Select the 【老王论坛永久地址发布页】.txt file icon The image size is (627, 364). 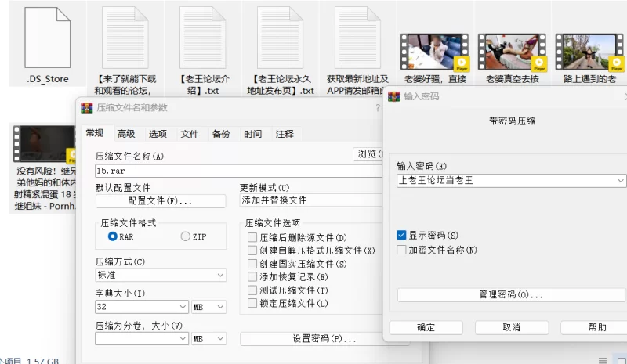[281, 38]
